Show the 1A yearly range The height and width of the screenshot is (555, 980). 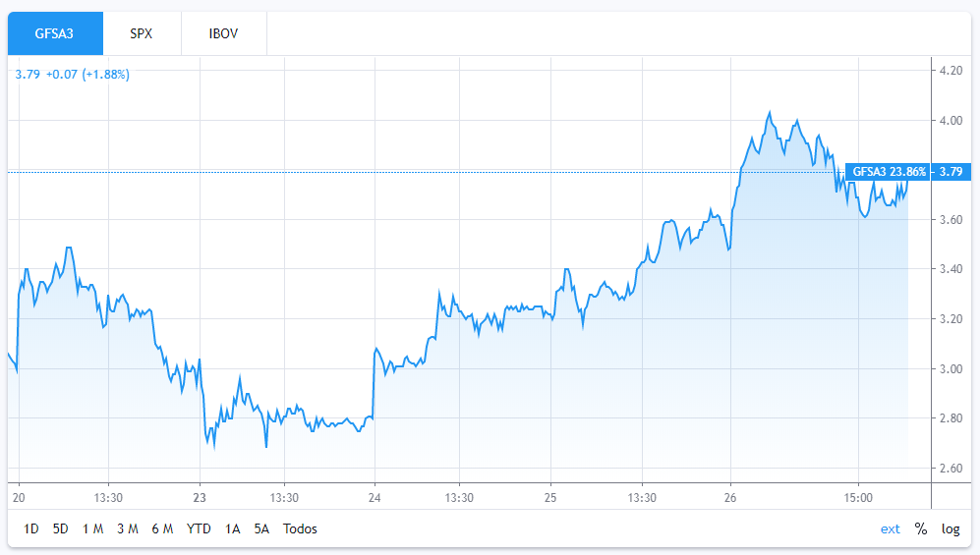(x=233, y=528)
